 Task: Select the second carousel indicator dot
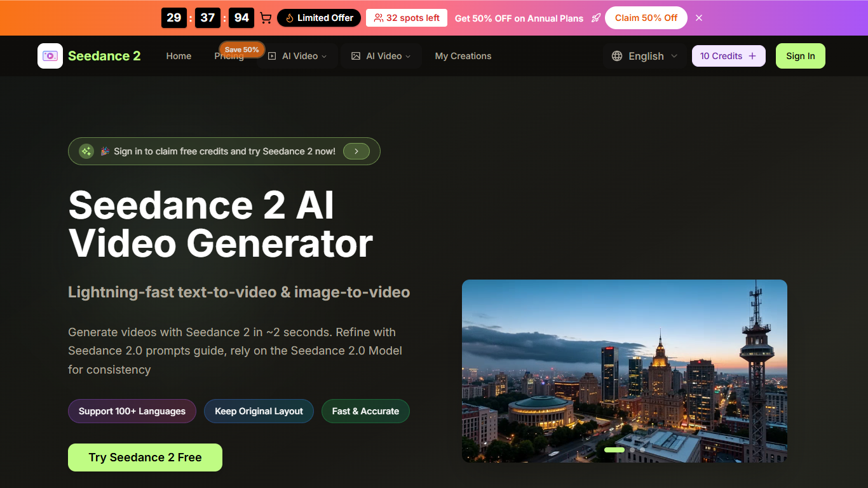click(632, 450)
